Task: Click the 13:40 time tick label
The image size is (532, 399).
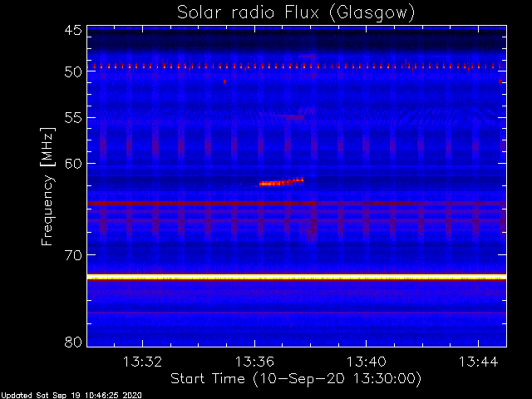Action: click(x=366, y=362)
